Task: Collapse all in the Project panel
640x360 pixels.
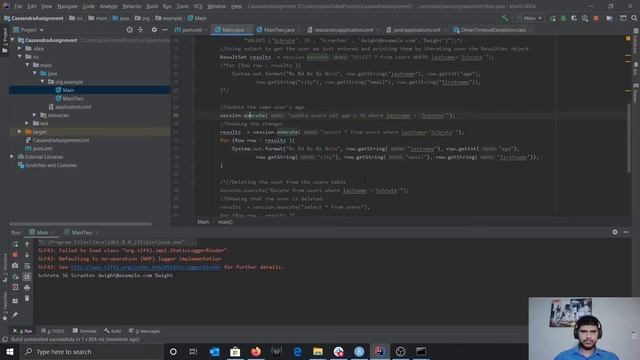Action: pos(140,30)
